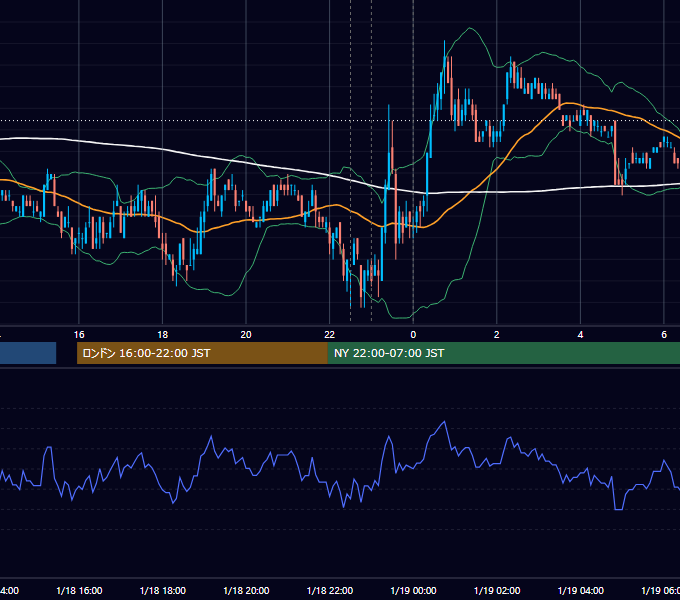680x600 pixels.
Task: Click the 6 hour label on chart axis
Action: pos(664,335)
